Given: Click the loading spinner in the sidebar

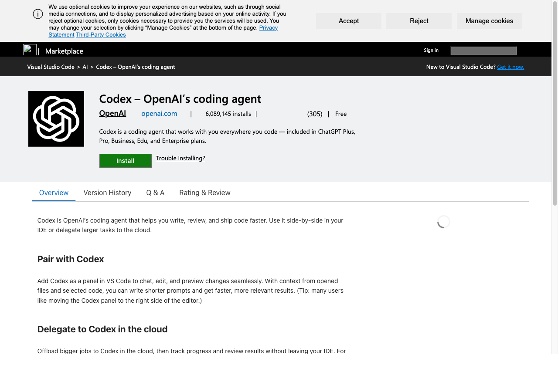Looking at the screenshot, I should (x=443, y=222).
